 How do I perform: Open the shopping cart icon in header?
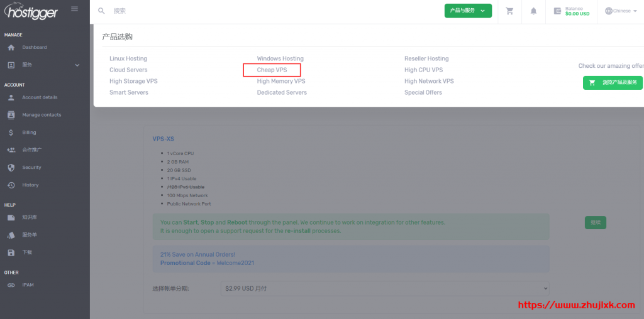coord(509,11)
